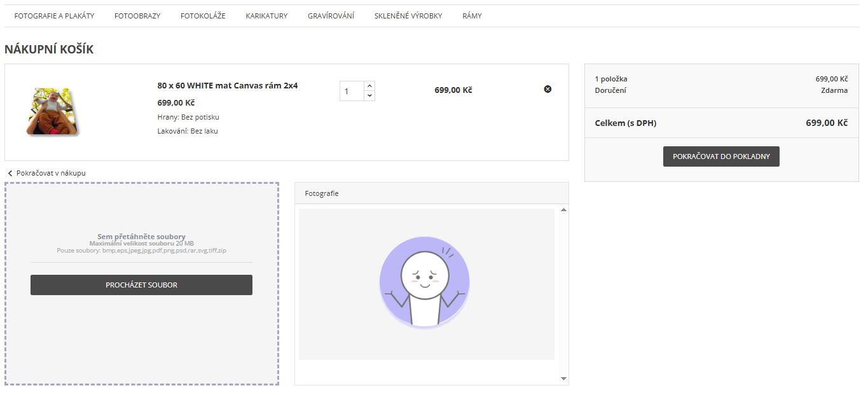Open the Fotoobrazy menu item

click(x=137, y=16)
